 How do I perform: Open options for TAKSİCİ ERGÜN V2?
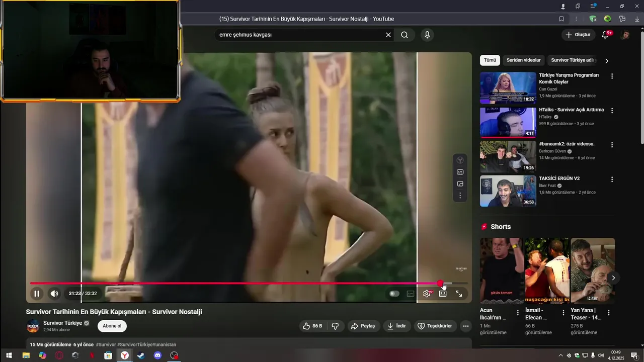[612, 179]
